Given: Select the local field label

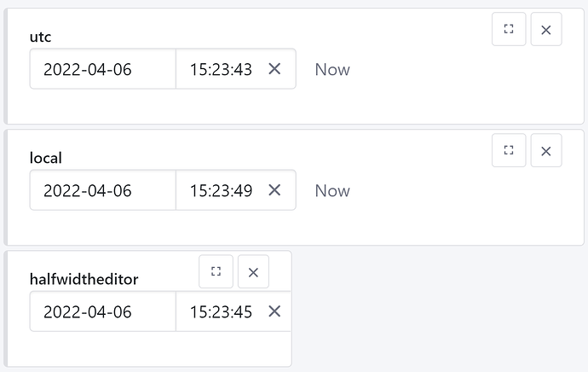Looking at the screenshot, I should click(46, 158).
